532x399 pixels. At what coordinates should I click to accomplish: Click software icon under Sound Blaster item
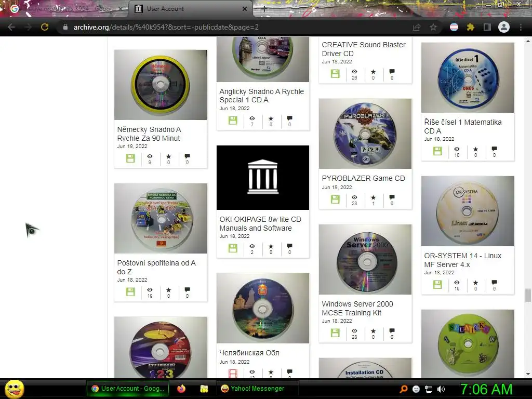click(335, 73)
